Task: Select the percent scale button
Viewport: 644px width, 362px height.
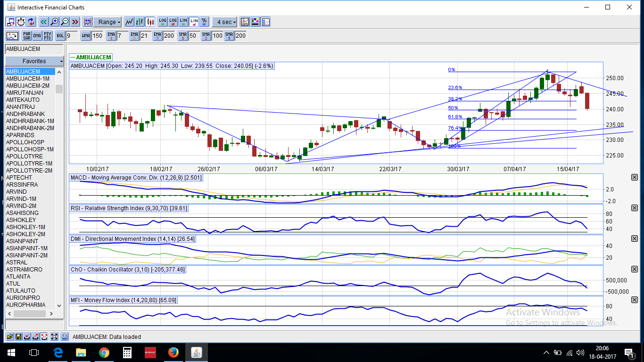Action: 204,22
